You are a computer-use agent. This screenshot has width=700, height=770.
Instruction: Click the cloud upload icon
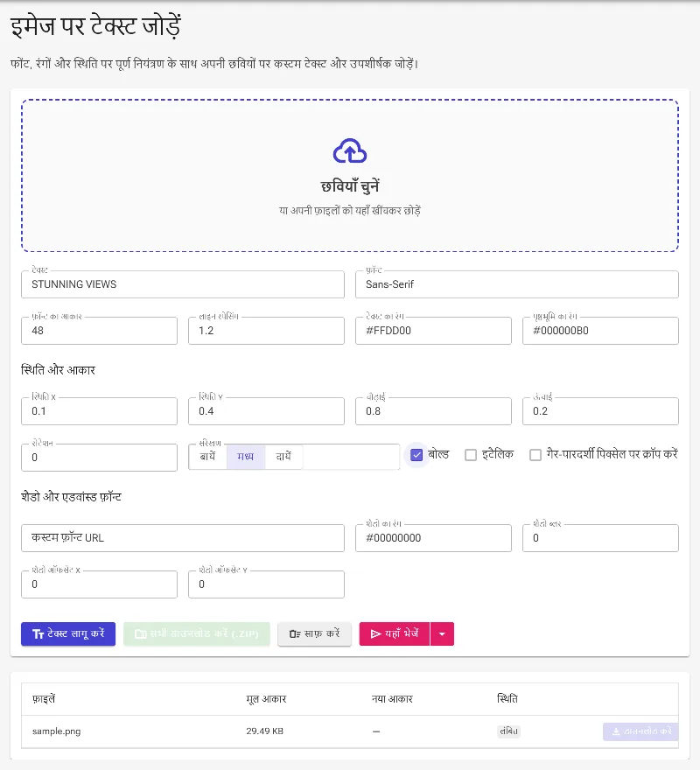tap(350, 150)
